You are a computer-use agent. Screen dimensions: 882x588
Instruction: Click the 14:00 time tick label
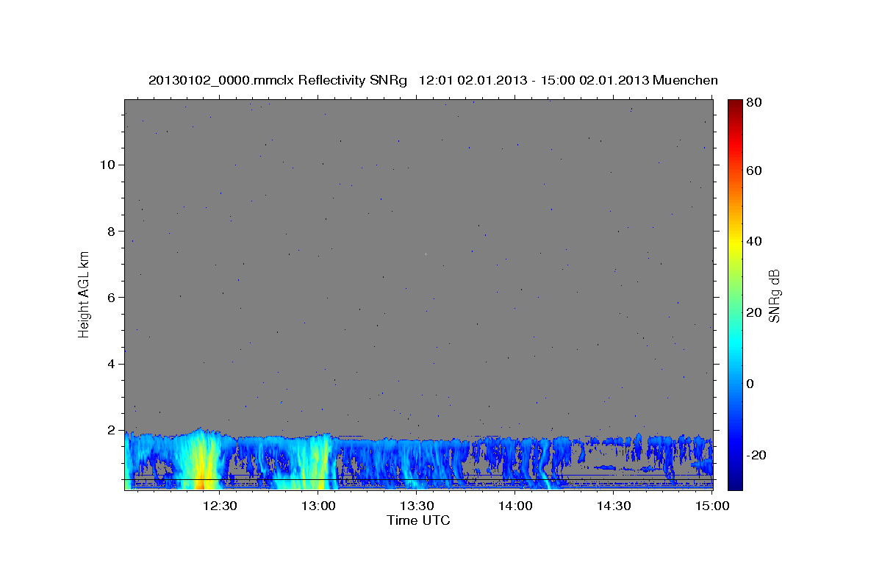tap(515, 506)
